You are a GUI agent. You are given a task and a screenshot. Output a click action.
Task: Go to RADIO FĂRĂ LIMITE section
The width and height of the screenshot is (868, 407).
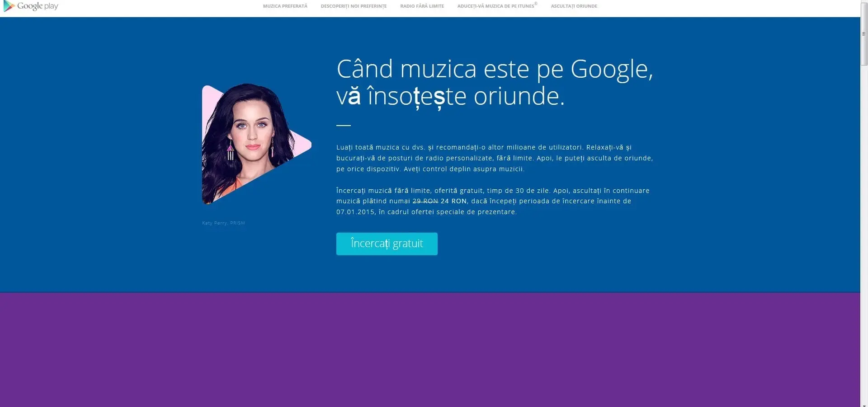tap(422, 6)
